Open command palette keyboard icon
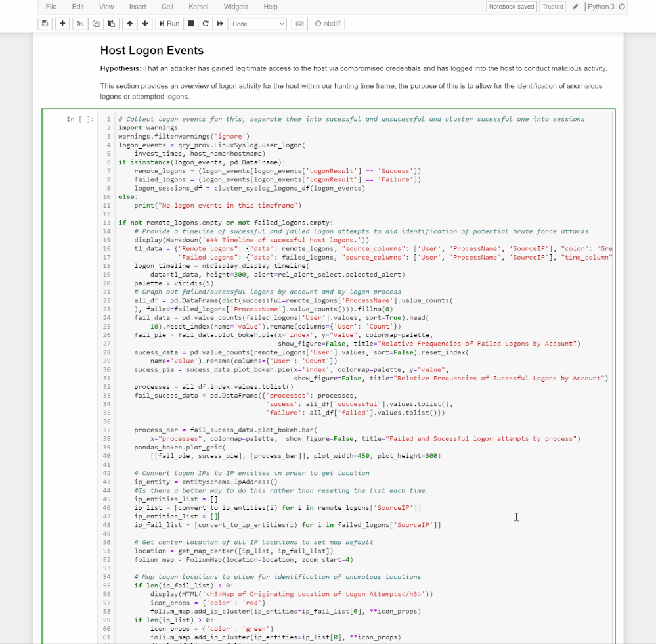This screenshot has height=644, width=656. point(299,24)
